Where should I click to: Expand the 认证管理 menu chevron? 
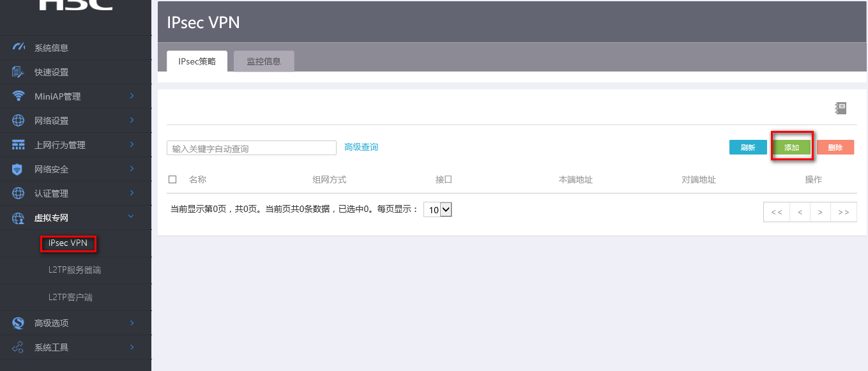point(132,193)
